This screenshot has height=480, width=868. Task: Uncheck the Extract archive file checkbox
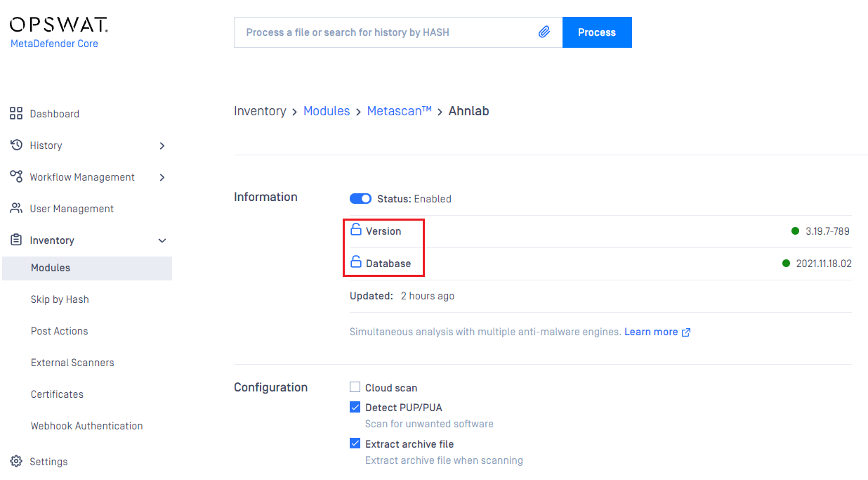pyautogui.click(x=355, y=443)
